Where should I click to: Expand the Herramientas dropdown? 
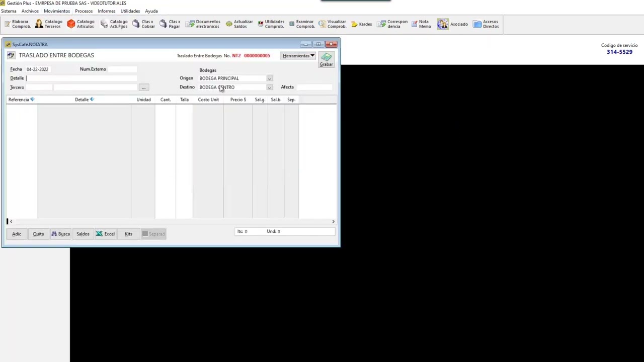click(298, 56)
